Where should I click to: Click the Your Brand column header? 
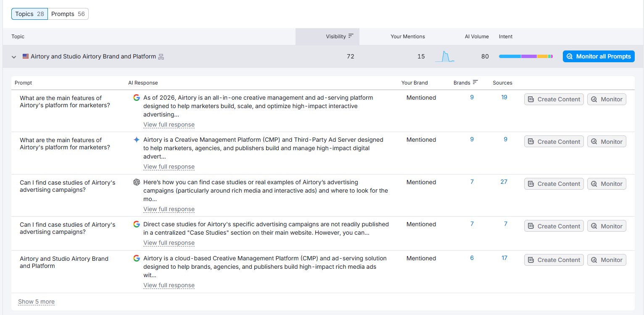click(x=414, y=83)
